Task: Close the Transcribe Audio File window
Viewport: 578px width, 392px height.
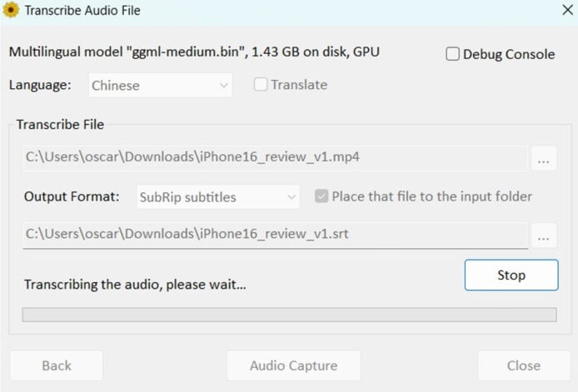Action: 566,11
